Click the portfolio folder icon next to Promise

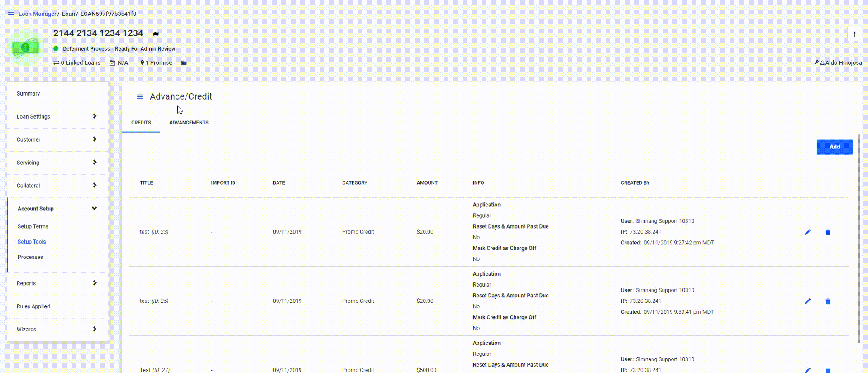click(x=184, y=63)
